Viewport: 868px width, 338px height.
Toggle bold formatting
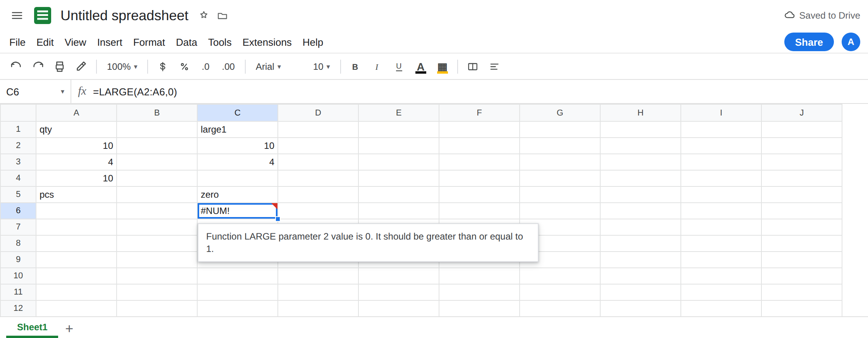coord(355,67)
